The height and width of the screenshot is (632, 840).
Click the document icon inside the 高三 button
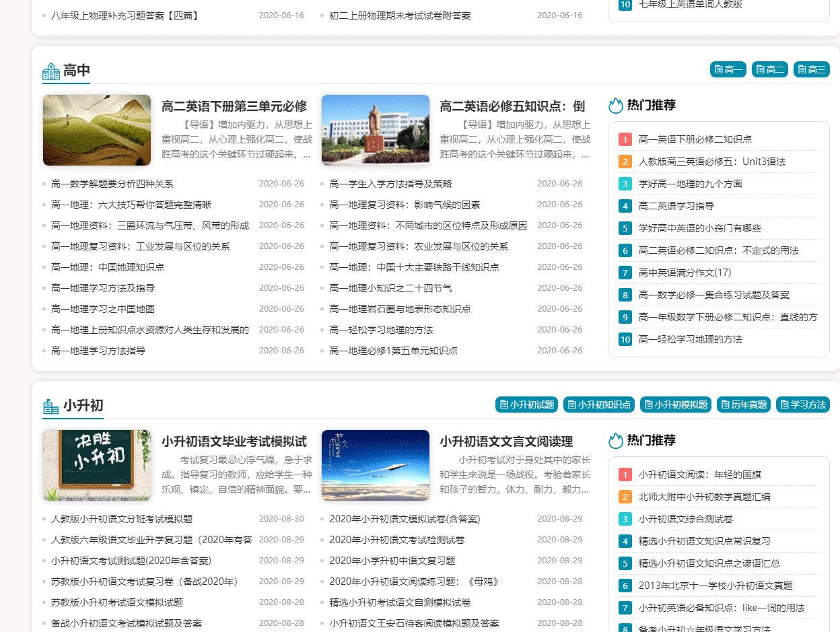click(801, 69)
